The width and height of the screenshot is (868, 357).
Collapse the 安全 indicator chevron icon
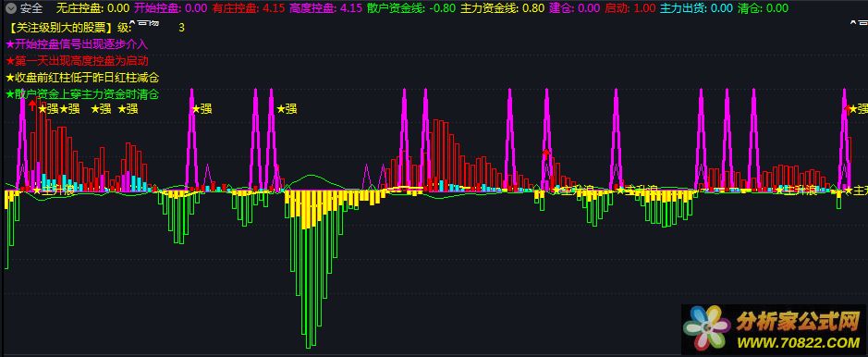point(10,8)
